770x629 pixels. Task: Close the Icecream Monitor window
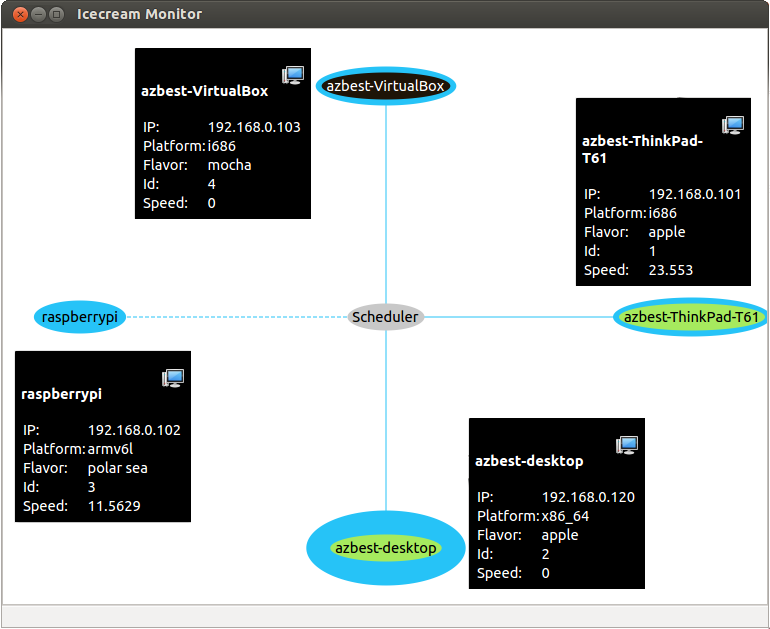[x=20, y=14]
